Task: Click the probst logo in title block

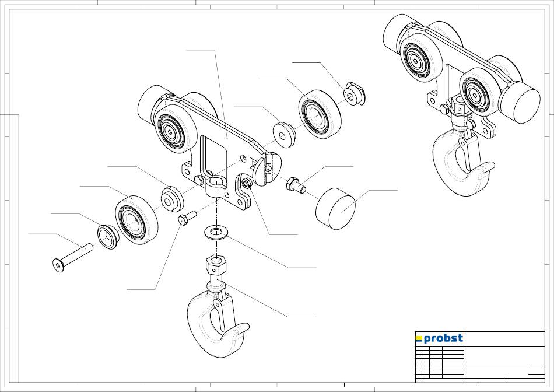Action: point(439,339)
